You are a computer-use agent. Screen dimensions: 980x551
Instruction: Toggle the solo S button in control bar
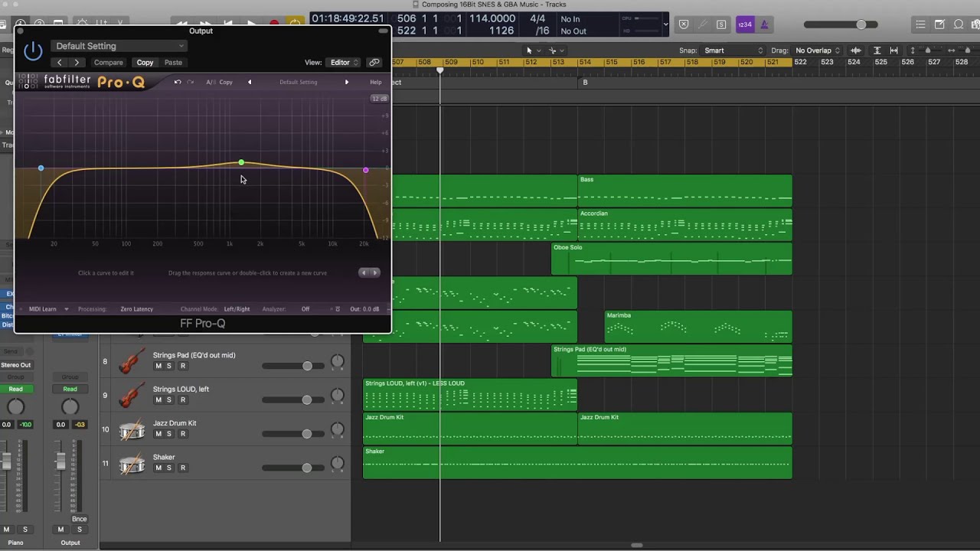pyautogui.click(x=720, y=24)
